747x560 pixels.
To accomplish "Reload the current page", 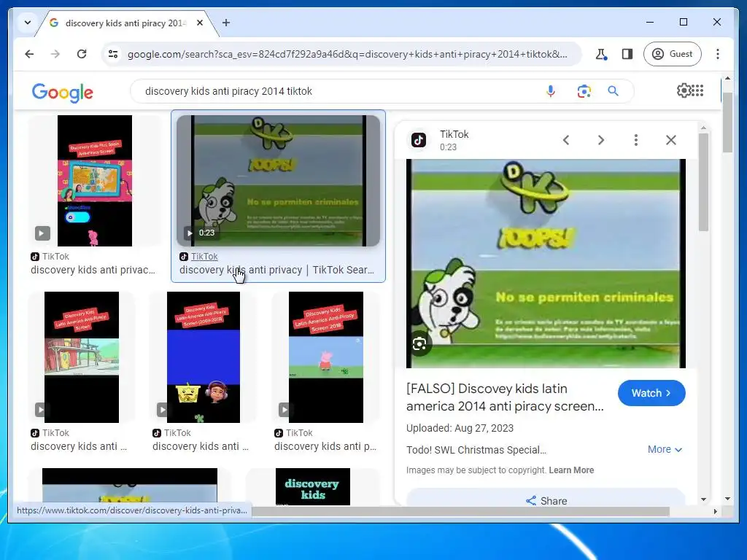I will point(82,54).
